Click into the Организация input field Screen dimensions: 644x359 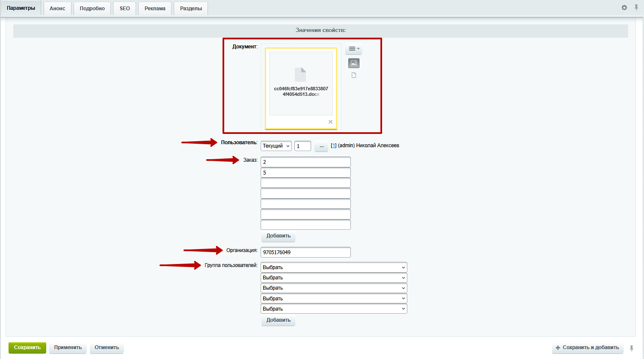tap(306, 252)
